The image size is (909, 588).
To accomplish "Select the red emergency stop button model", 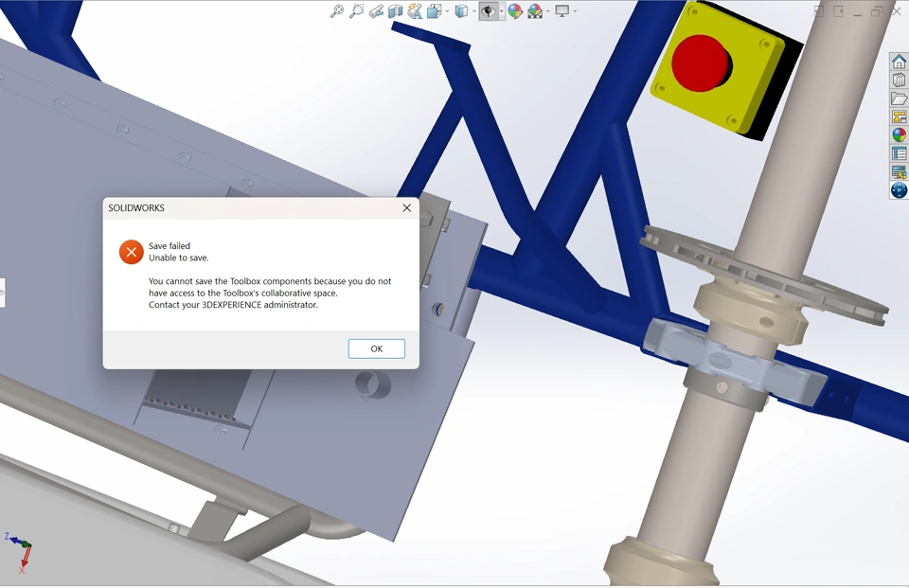I will tap(702, 63).
